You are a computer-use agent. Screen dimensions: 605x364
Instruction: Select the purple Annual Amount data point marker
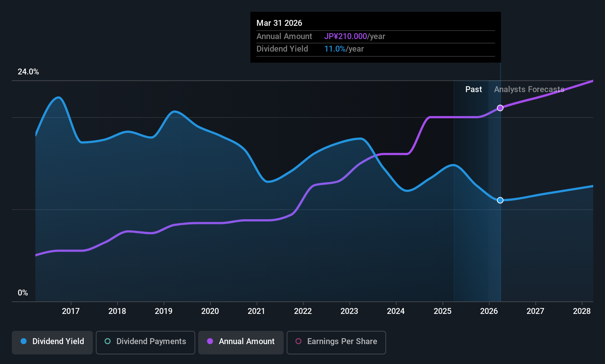(x=500, y=108)
